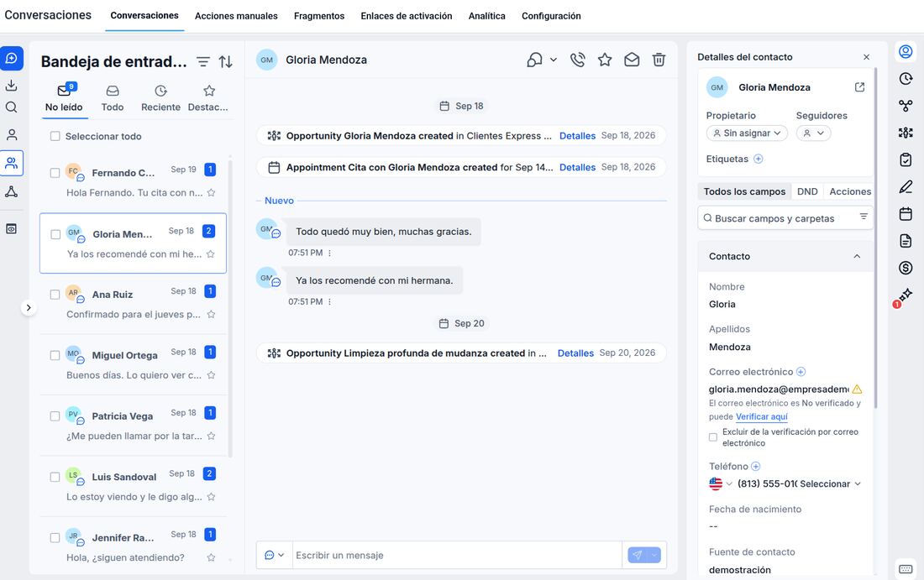Add email with Correo electrónico plus icon
Screen dimensions: 924x580
tap(801, 372)
